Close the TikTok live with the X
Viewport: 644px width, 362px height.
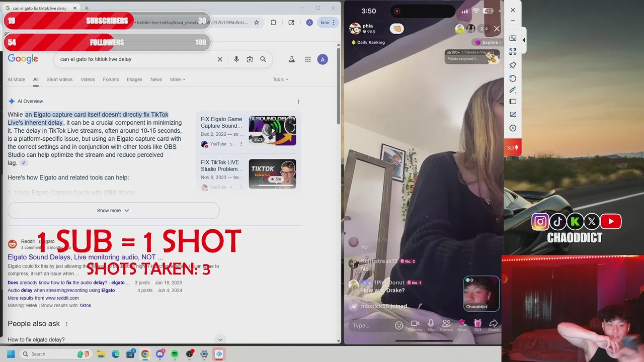[x=497, y=29]
